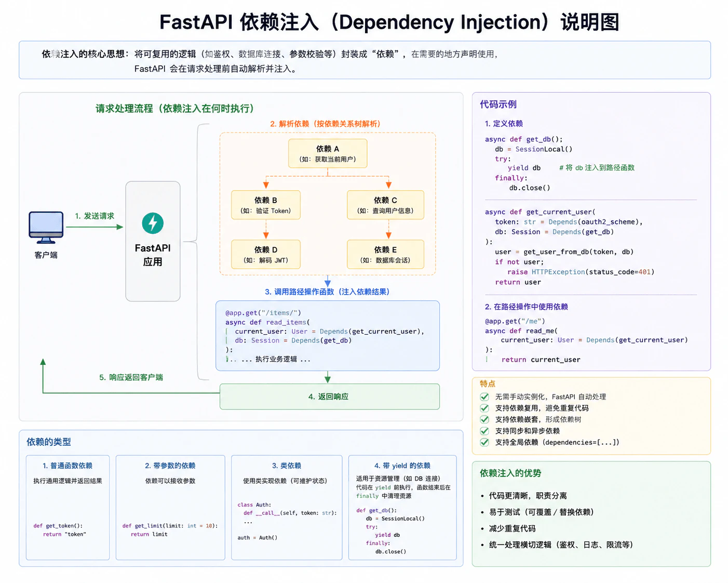Click the FastAPI 依赖注入 main title
Image resolution: width=728 pixels, height=583 pixels.
(x=389, y=22)
